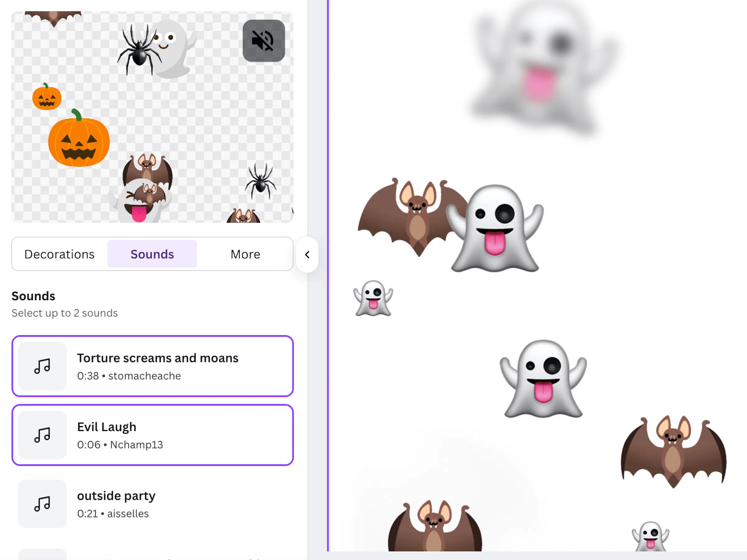Click the '0:06 • Nchamp13' text
The image size is (747, 560).
coord(120,445)
